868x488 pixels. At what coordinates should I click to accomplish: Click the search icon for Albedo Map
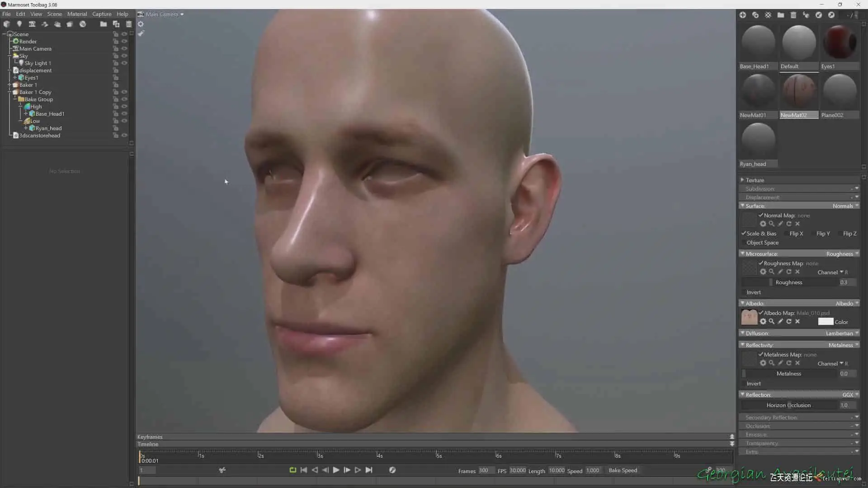[x=772, y=322]
